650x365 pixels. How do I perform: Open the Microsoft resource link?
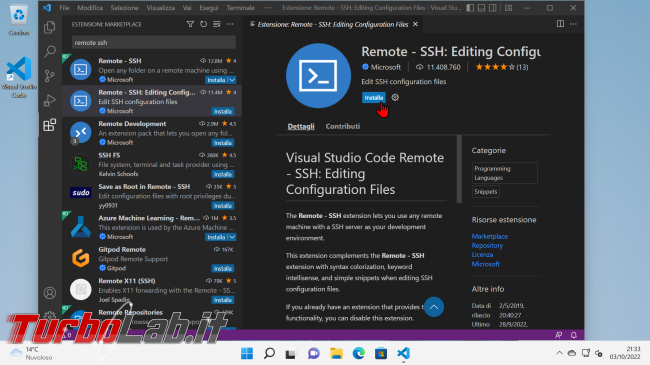tap(485, 264)
